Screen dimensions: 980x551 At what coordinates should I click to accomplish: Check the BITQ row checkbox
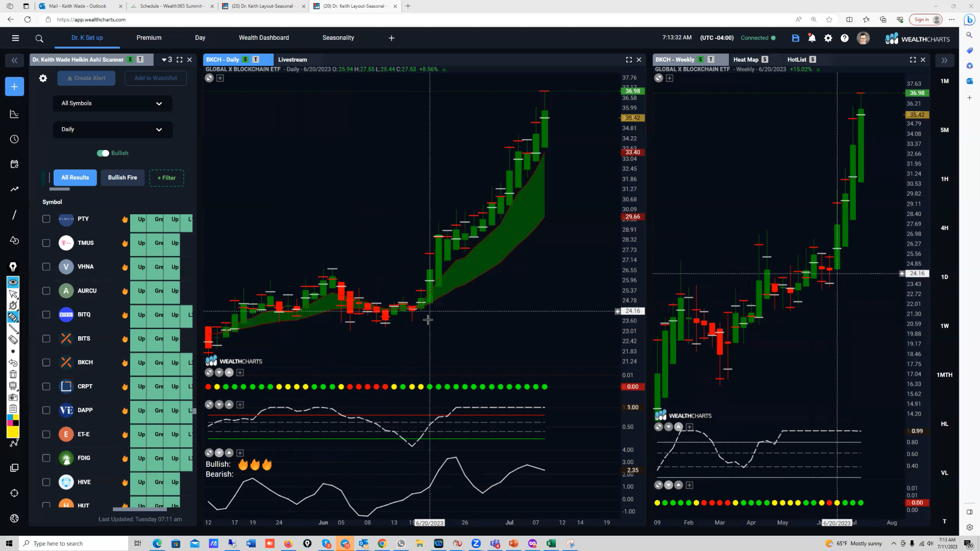46,315
